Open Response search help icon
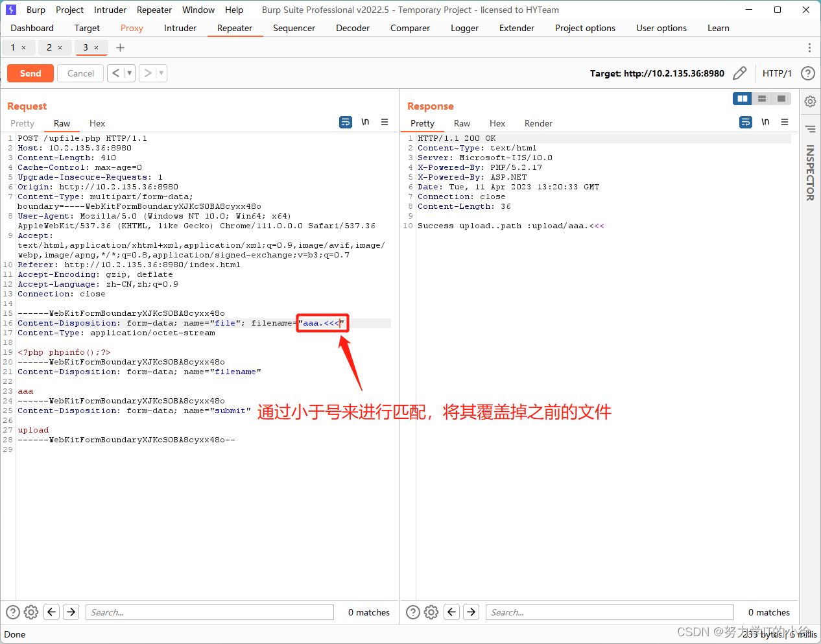The height and width of the screenshot is (644, 821). (x=413, y=612)
